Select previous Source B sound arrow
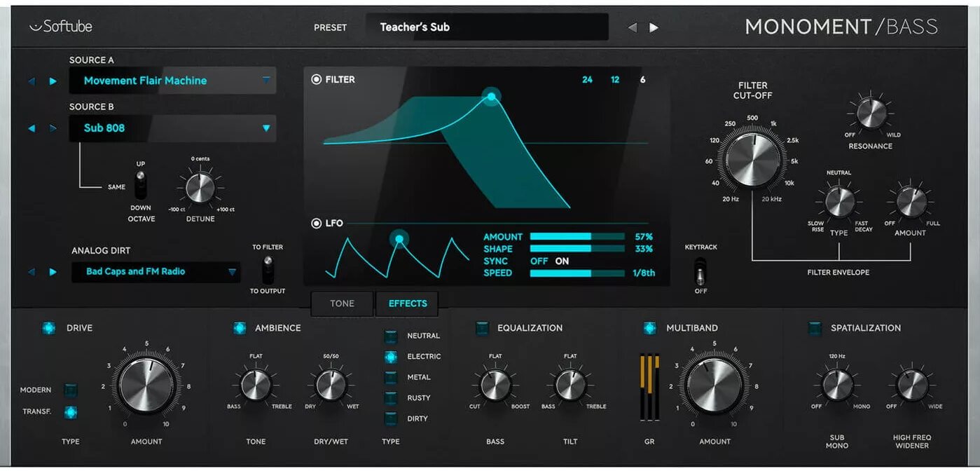 pos(32,128)
